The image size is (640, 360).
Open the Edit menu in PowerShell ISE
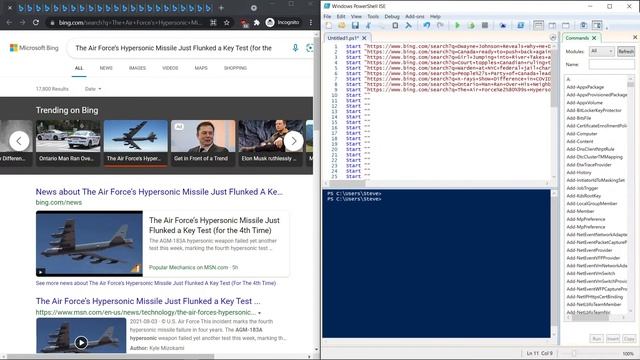point(341,16)
